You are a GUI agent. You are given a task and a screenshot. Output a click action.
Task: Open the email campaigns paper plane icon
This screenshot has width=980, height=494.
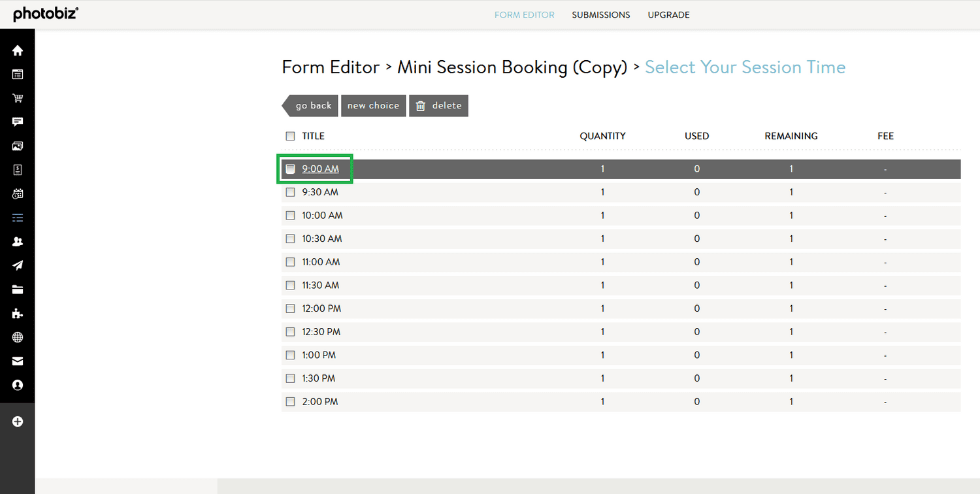point(17,265)
